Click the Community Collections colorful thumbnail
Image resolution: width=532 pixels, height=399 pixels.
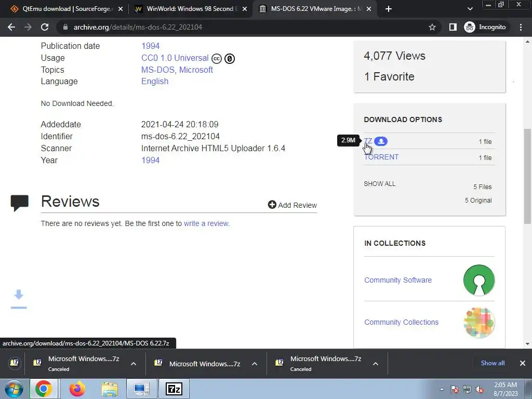coord(479,322)
